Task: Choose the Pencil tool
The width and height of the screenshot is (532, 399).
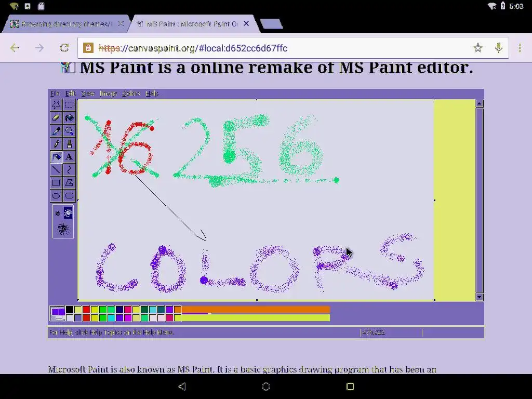Action: (56, 144)
